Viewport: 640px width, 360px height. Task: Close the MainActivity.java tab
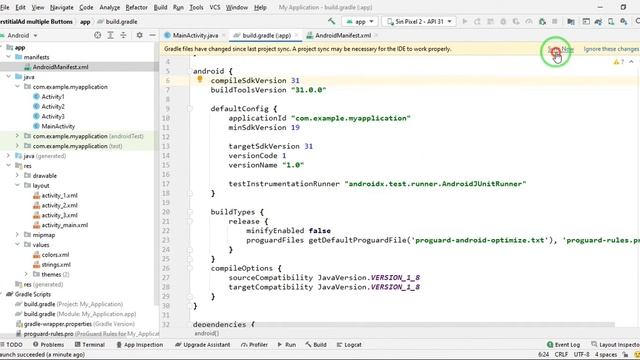point(224,36)
